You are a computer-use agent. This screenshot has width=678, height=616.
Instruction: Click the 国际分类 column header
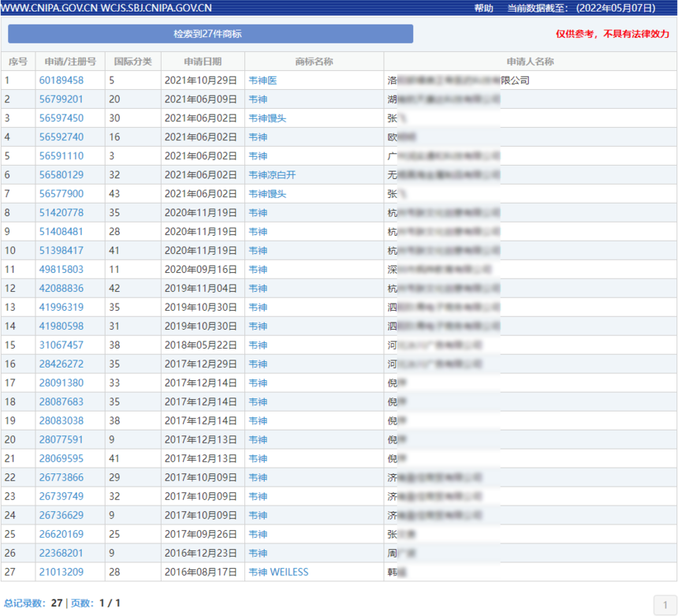tap(132, 62)
